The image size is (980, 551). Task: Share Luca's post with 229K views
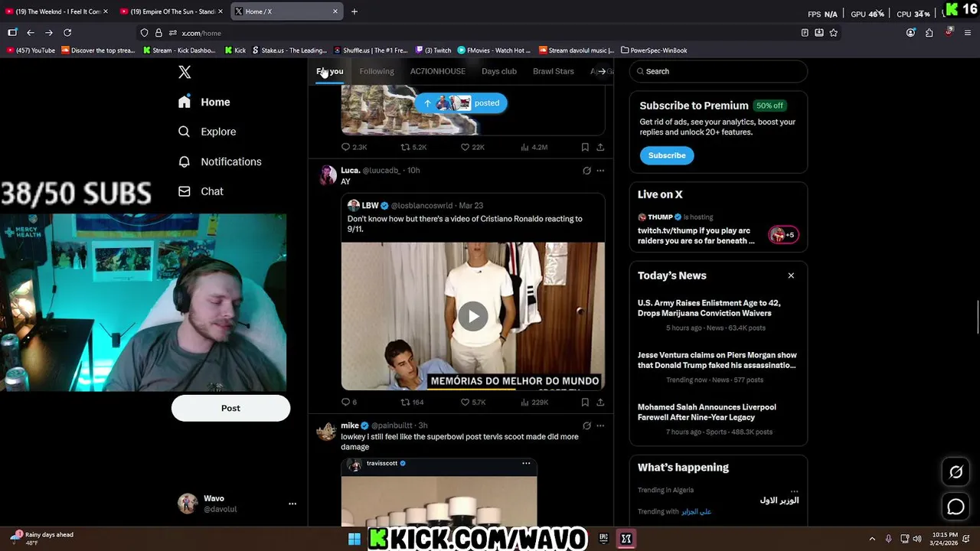600,402
